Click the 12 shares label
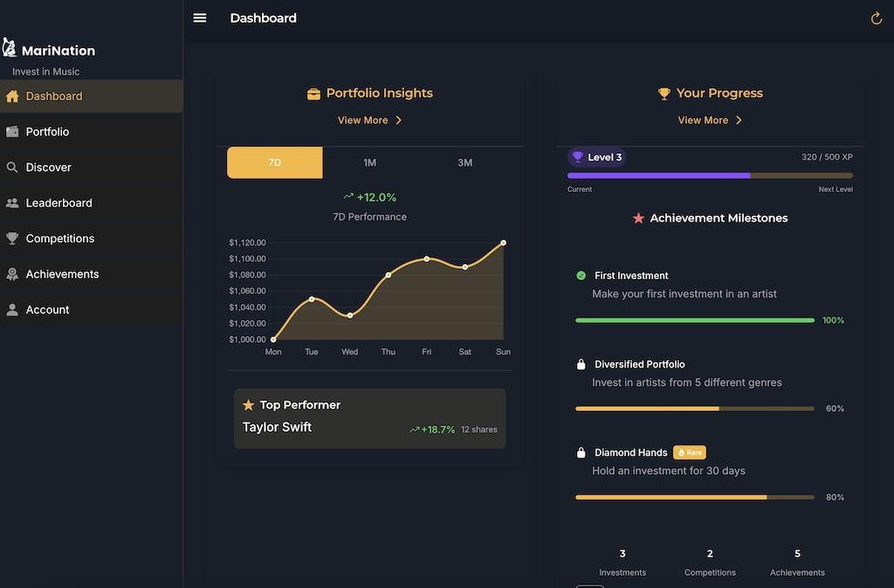The width and height of the screenshot is (894, 588). click(x=479, y=429)
